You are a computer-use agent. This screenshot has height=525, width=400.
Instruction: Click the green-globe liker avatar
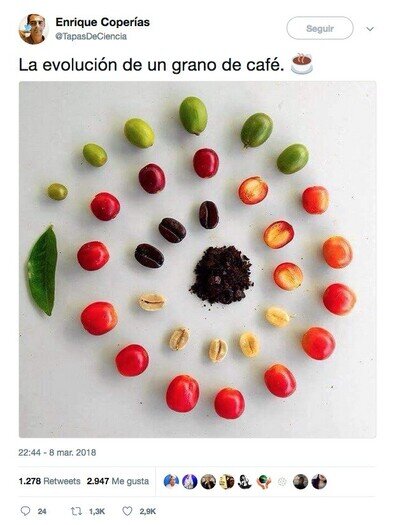pos(263,481)
